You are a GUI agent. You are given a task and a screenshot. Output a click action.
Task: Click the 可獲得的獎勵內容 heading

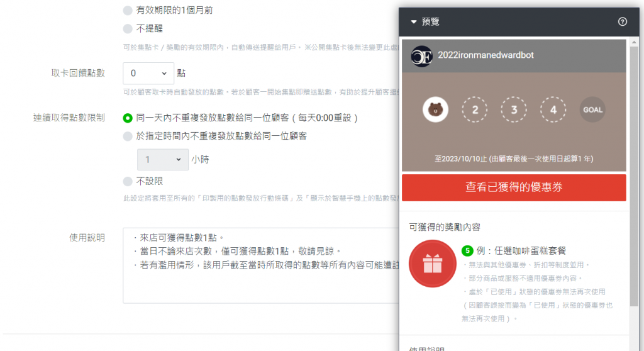[x=445, y=227]
